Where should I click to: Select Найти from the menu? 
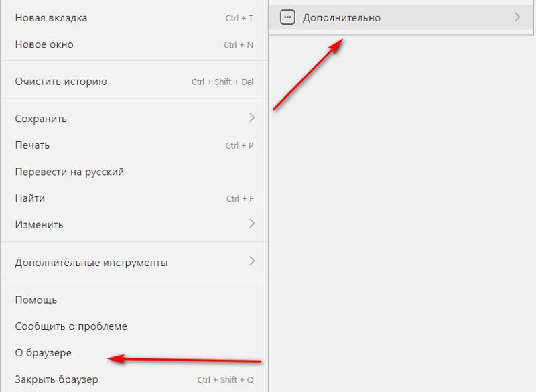(x=135, y=198)
